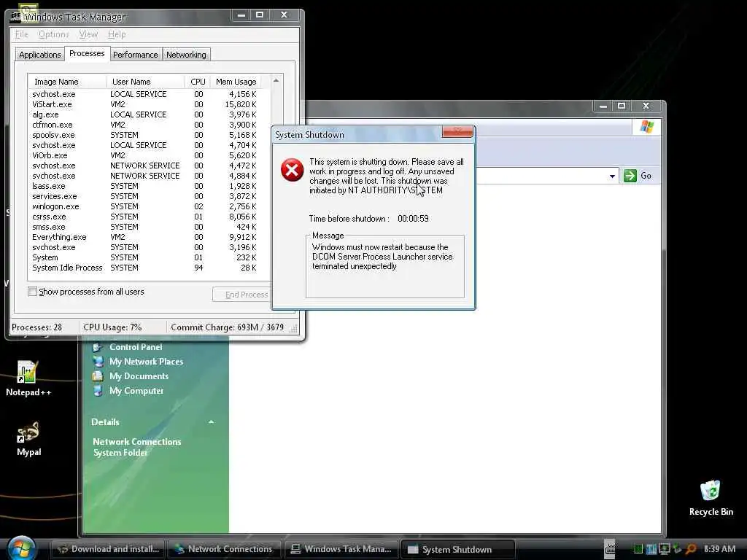Click the Task Manager resize grip
747x560 pixels.
293,327
